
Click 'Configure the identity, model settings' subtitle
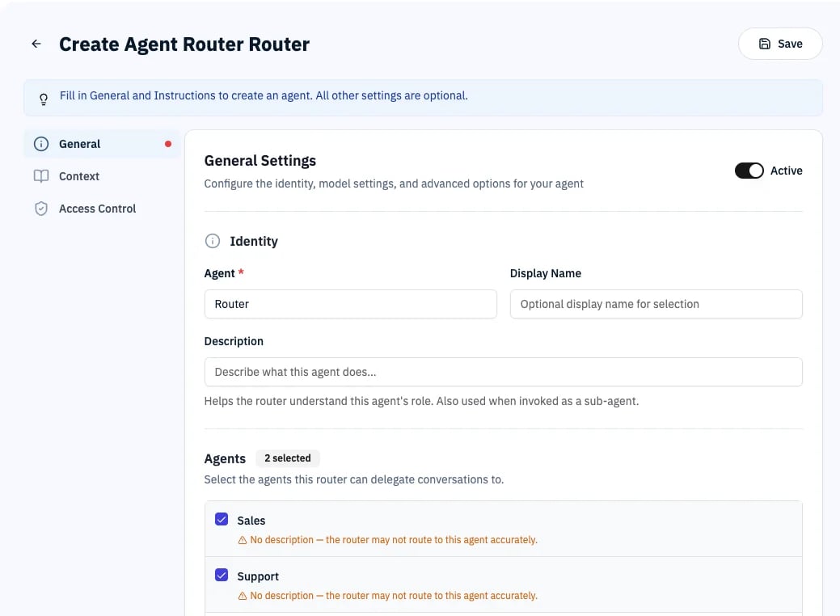point(394,184)
